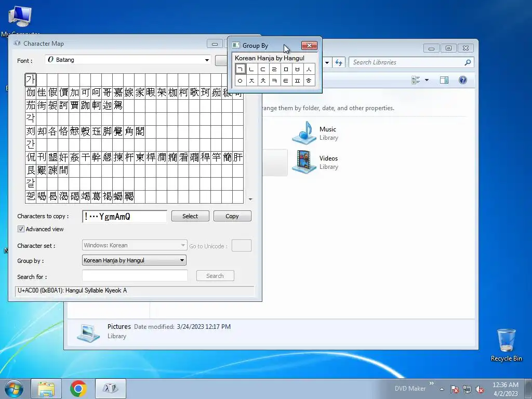This screenshot has width=532, height=399.
Task: Select the ㅋ group in Group By window
Action: point(274,81)
